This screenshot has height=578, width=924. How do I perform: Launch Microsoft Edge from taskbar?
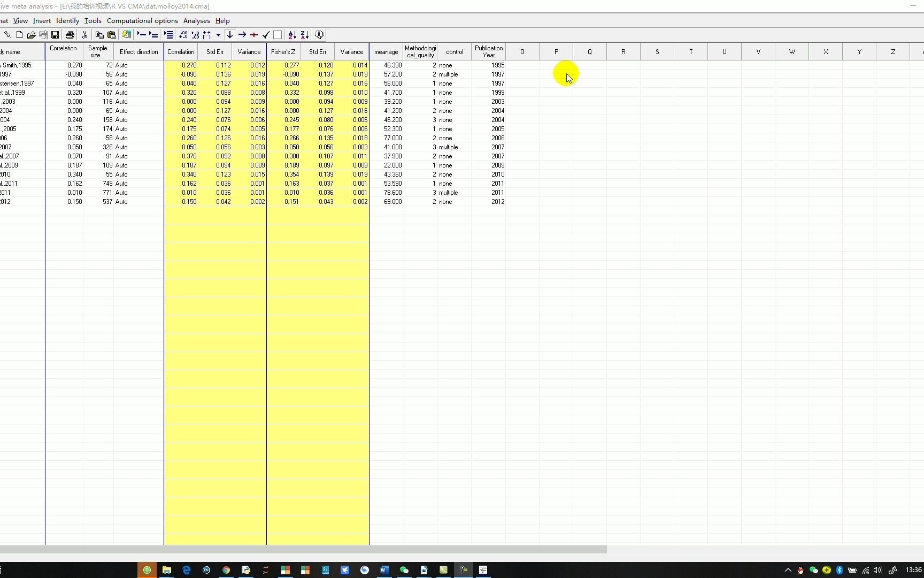(187, 570)
